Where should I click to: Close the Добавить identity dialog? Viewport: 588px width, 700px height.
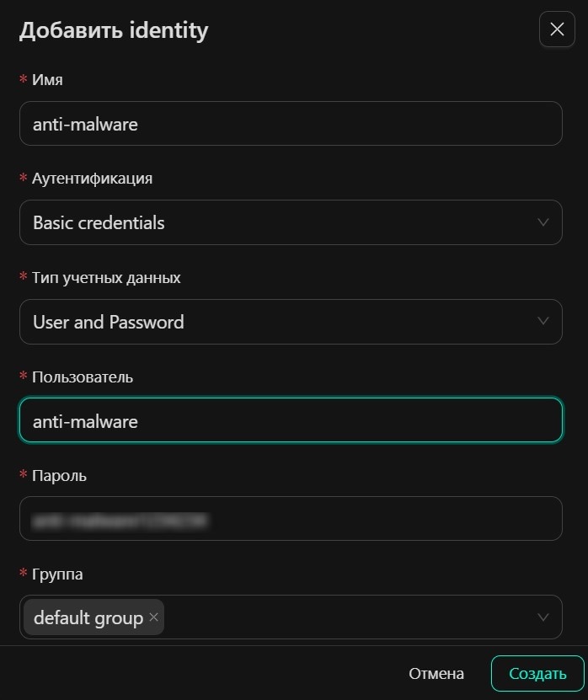tap(557, 29)
